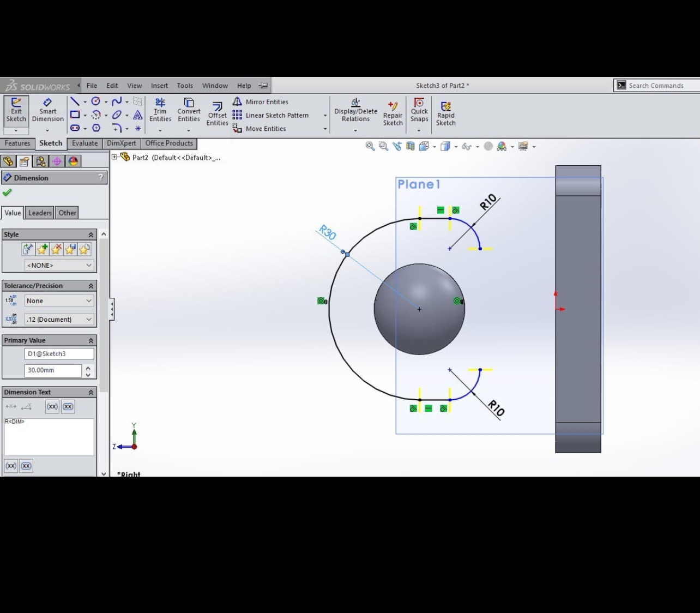Image resolution: width=700 pixels, height=613 pixels.
Task: Open the Office Products tab
Action: 169,143
